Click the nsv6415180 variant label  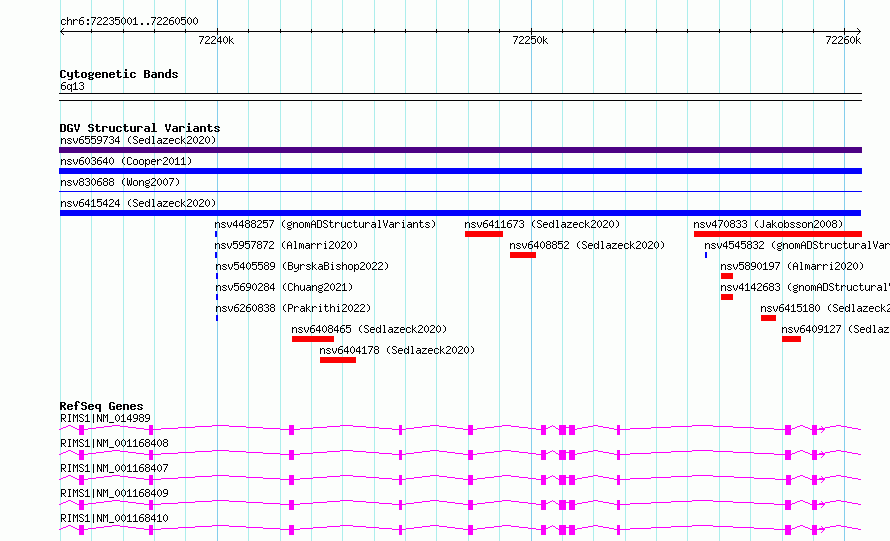[x=825, y=308]
